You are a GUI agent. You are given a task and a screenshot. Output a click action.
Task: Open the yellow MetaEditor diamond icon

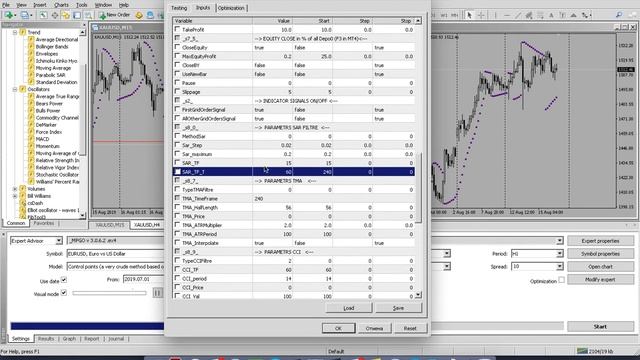[x=139, y=16]
